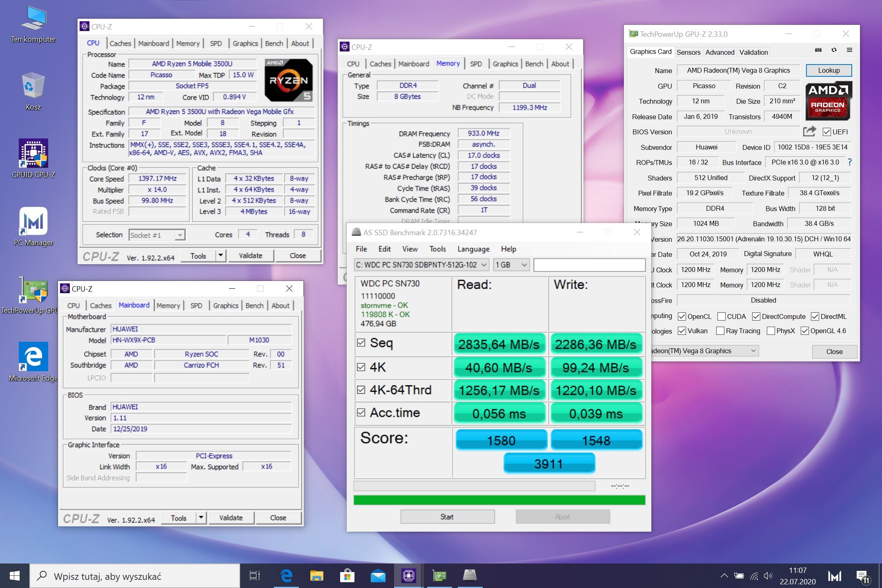This screenshot has height=588, width=882.
Task: Click the Bus Interface question mark icon
Action: pyautogui.click(x=850, y=162)
